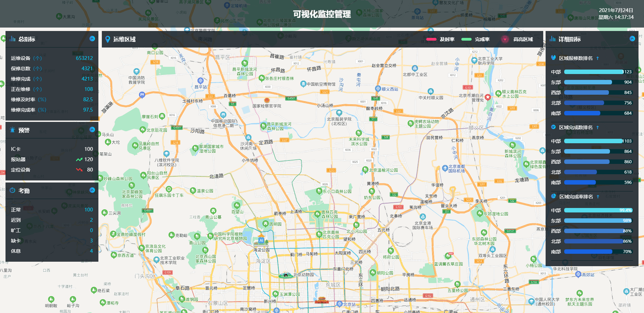Click 蓝调薰衣草庄园 map label
The image size is (644, 313).
[449, 264]
